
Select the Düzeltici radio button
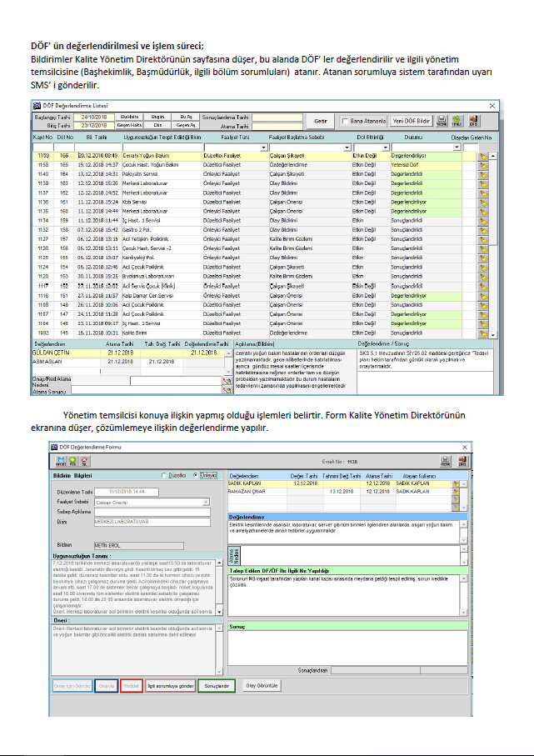tap(165, 474)
